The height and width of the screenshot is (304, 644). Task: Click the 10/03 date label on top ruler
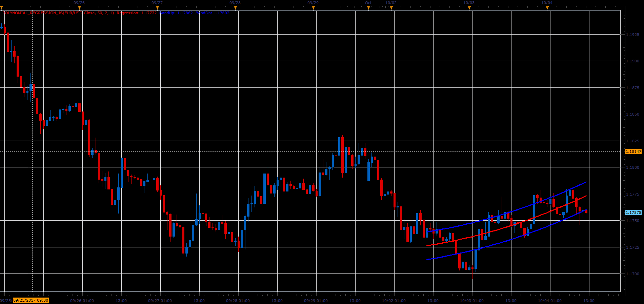click(x=469, y=3)
